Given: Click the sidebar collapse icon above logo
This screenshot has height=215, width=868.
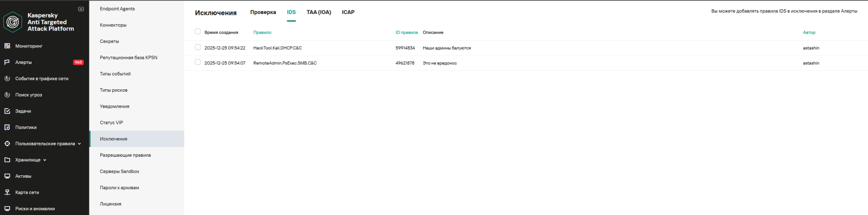Looking at the screenshot, I should (x=81, y=9).
